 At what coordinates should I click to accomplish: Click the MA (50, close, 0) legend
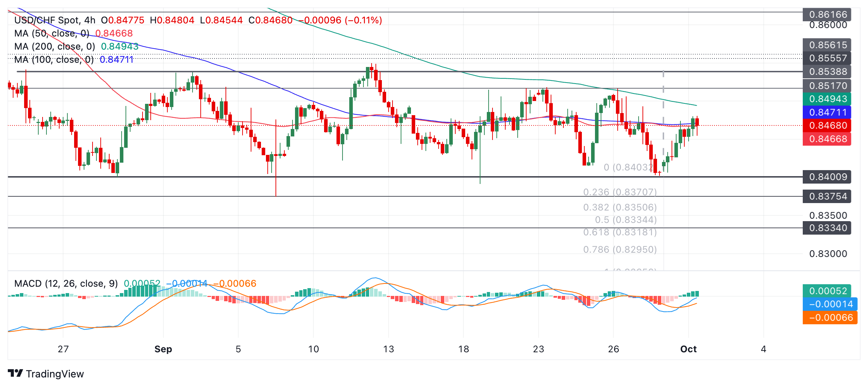click(x=52, y=33)
